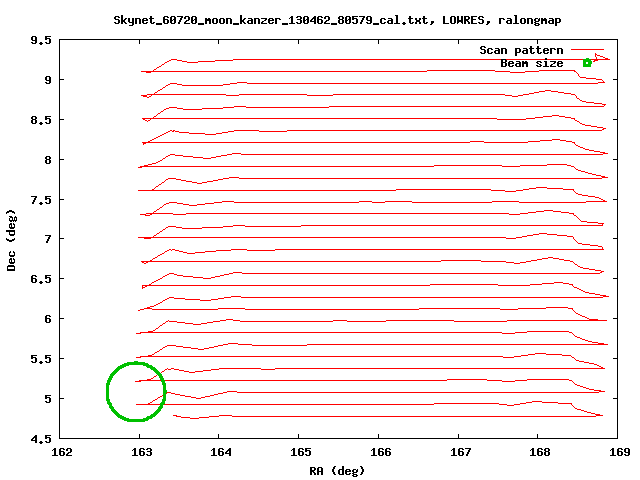Click the x-axis tick label 164
This screenshot has height=480, width=640.
tap(221, 452)
